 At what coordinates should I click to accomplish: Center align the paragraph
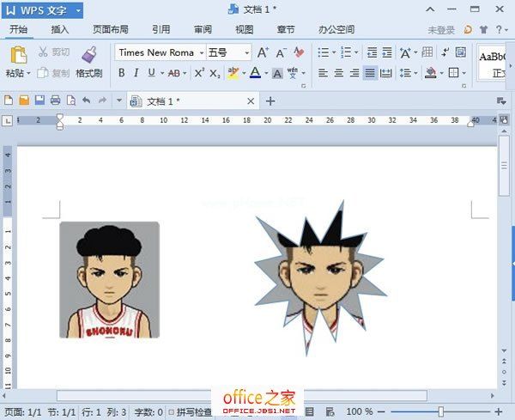pyautogui.click(x=338, y=73)
